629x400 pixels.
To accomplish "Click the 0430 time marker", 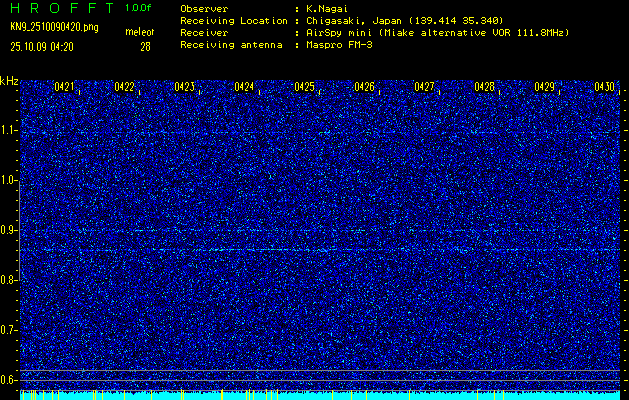I will point(604,88).
